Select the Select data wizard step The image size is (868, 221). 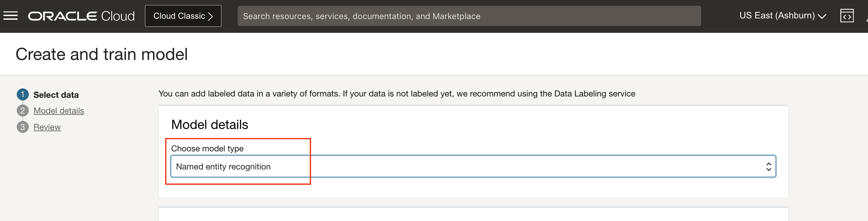click(x=56, y=95)
